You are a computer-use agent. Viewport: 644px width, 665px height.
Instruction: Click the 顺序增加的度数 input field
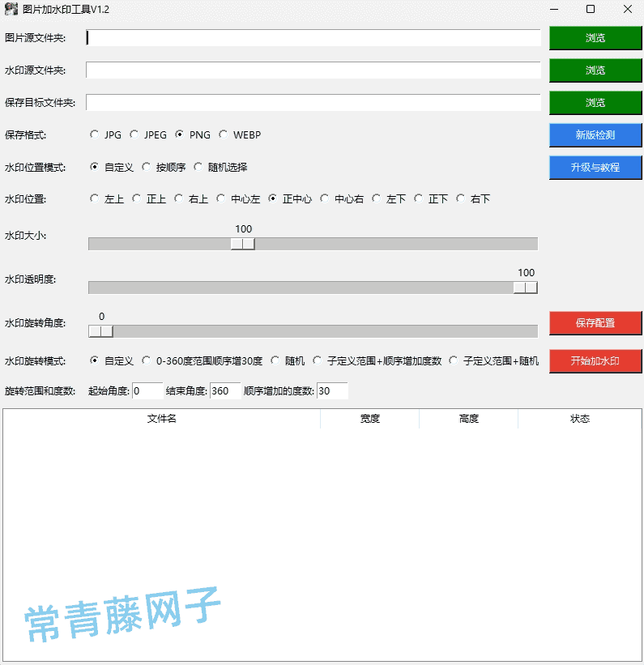(x=333, y=390)
